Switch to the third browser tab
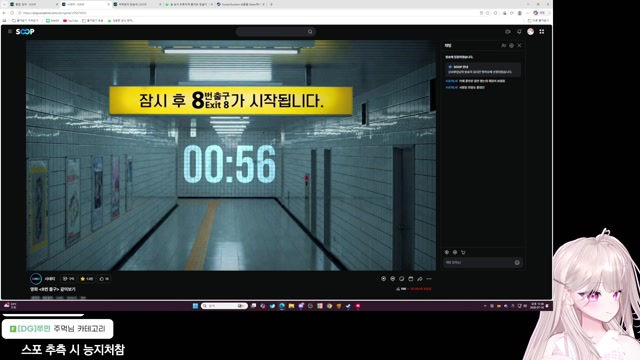This screenshot has height=360, width=640. coord(137,4)
